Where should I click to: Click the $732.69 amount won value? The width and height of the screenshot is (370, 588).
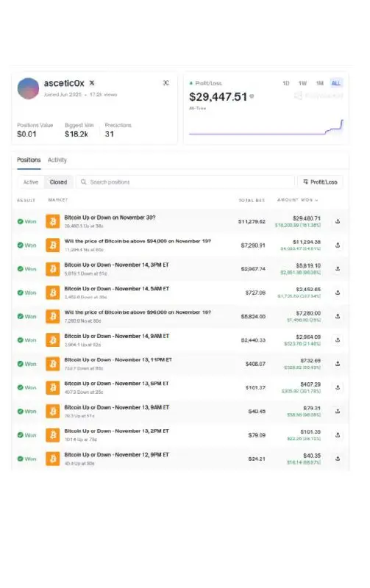click(x=310, y=361)
